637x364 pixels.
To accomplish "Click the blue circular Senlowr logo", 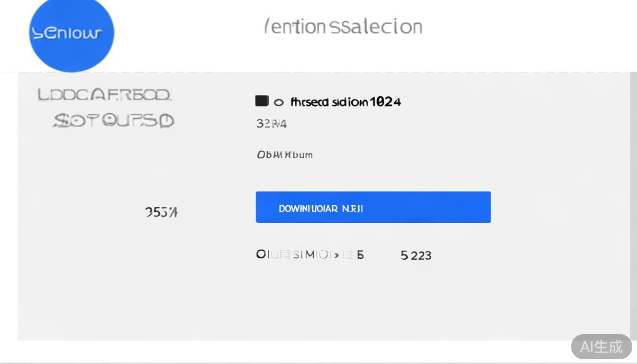I will tap(71, 33).
